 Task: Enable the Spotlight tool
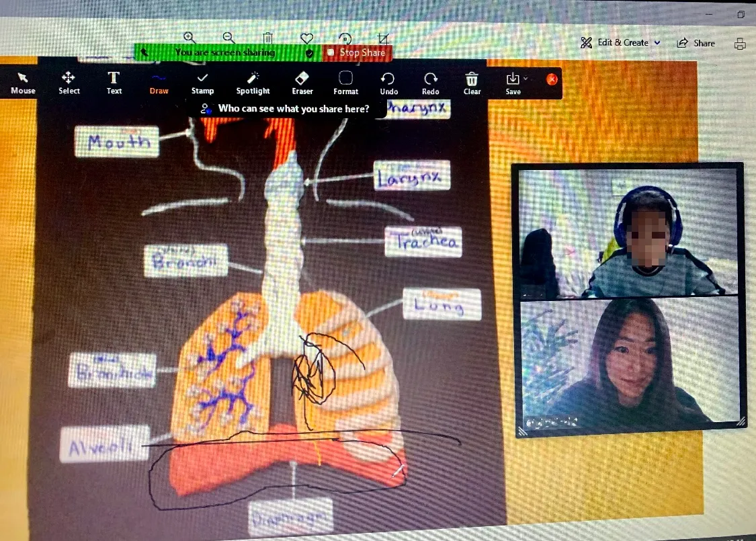(253, 83)
